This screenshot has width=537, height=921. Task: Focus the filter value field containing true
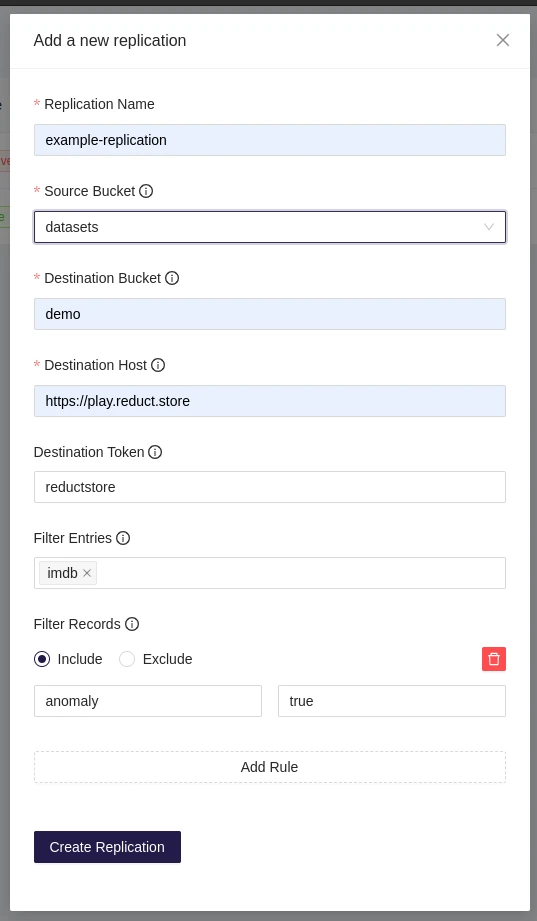click(x=392, y=701)
